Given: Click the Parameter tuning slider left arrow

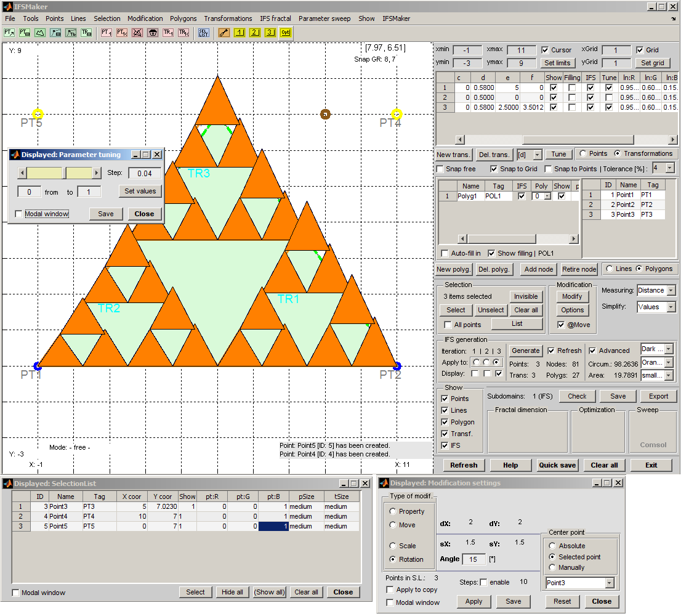Looking at the screenshot, I should [22, 173].
